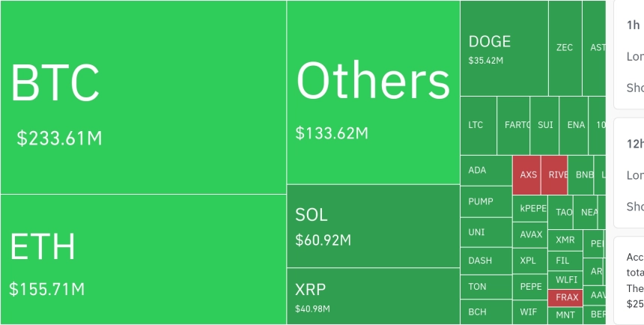Select the DASH tile

[485, 261]
